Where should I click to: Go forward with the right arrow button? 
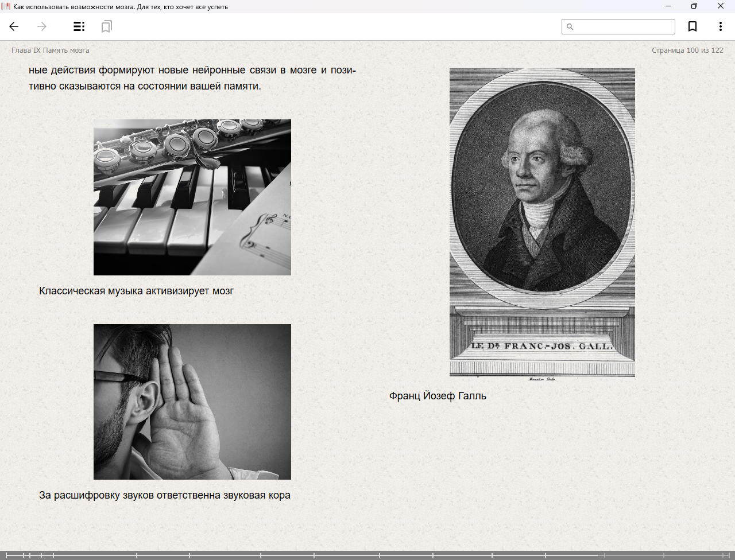42,26
